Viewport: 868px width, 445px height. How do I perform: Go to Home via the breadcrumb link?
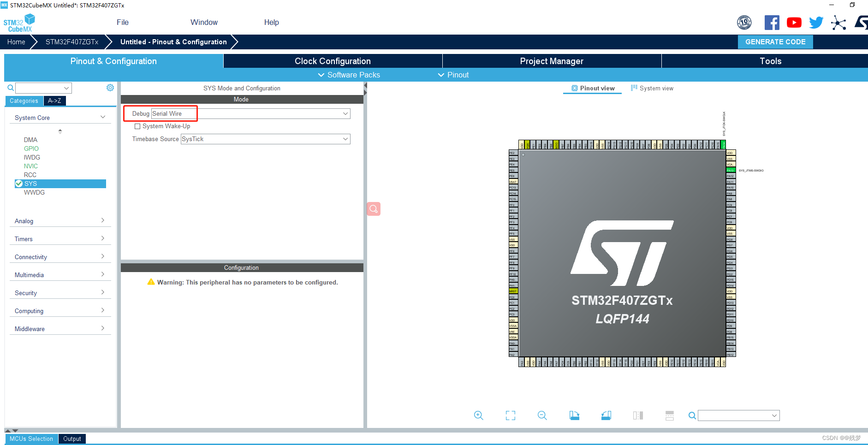[16, 42]
